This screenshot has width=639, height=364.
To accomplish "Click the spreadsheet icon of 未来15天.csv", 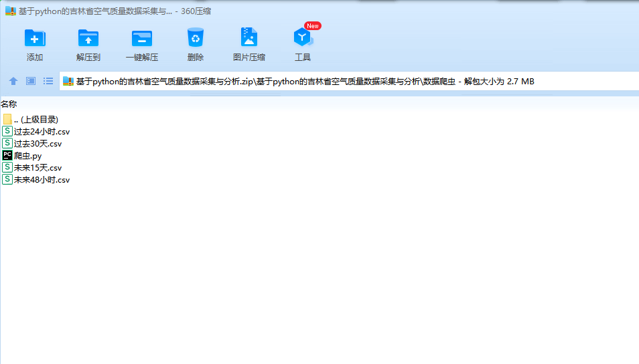I will (x=7, y=167).
